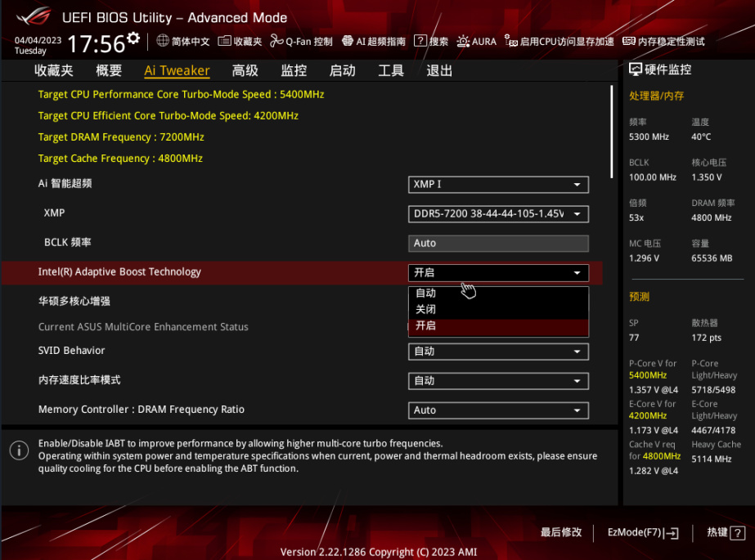The height and width of the screenshot is (560, 755).
Task: Start memory stability test icon
Action: (628, 42)
